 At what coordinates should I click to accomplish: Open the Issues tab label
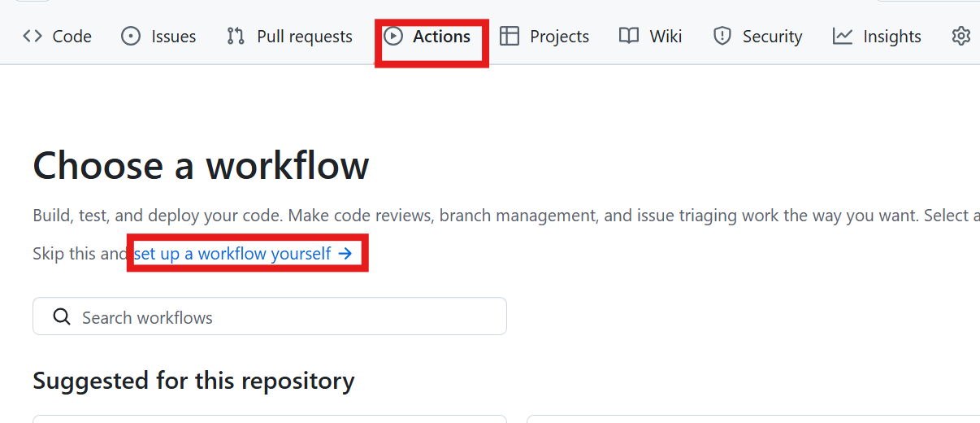(x=173, y=37)
